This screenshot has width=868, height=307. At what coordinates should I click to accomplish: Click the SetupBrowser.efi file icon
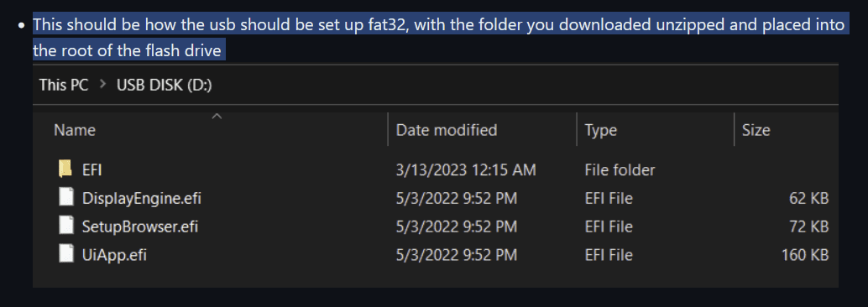(x=66, y=226)
